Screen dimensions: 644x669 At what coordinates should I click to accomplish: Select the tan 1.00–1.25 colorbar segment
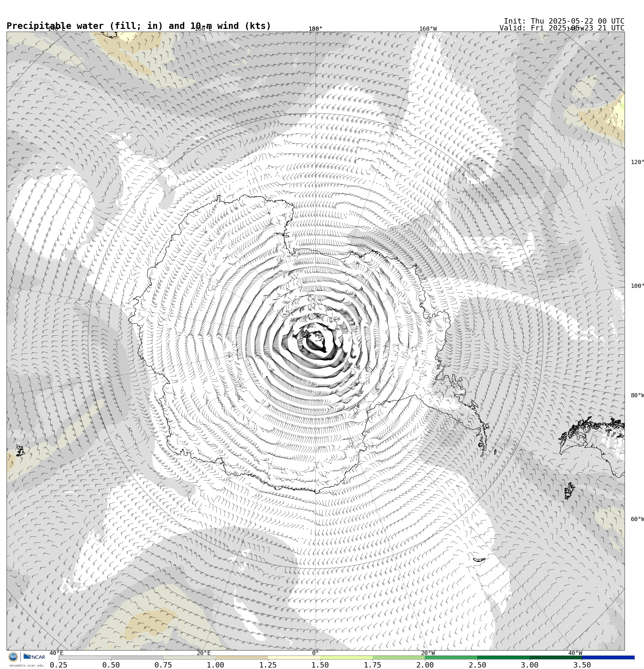coord(241,657)
